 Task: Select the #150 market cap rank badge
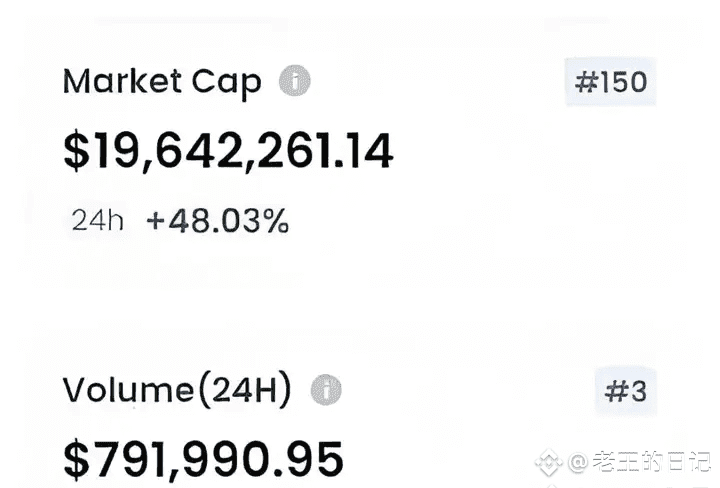click(611, 82)
